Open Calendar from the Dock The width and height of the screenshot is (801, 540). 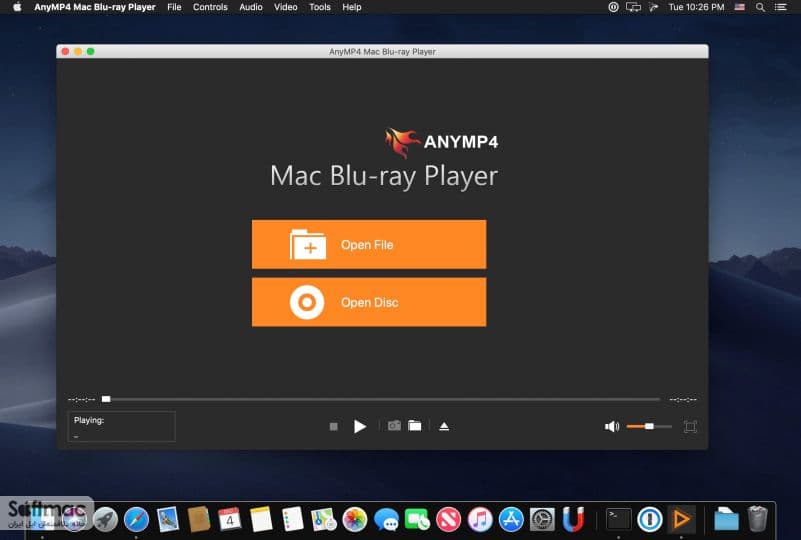(x=229, y=520)
